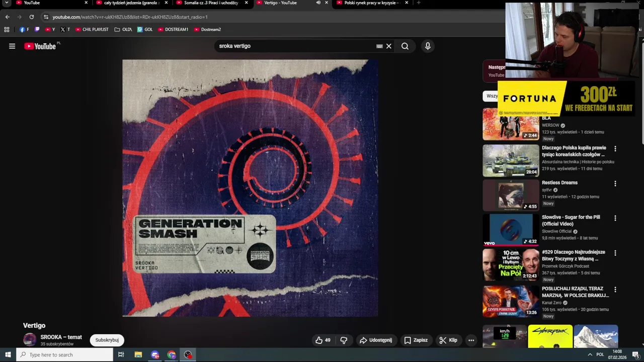Click the Subskrybuj button
644x362 pixels.
[x=107, y=340]
